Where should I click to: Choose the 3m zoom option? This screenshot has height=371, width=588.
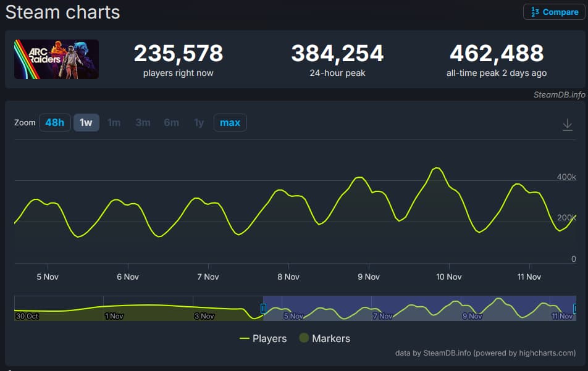(143, 122)
